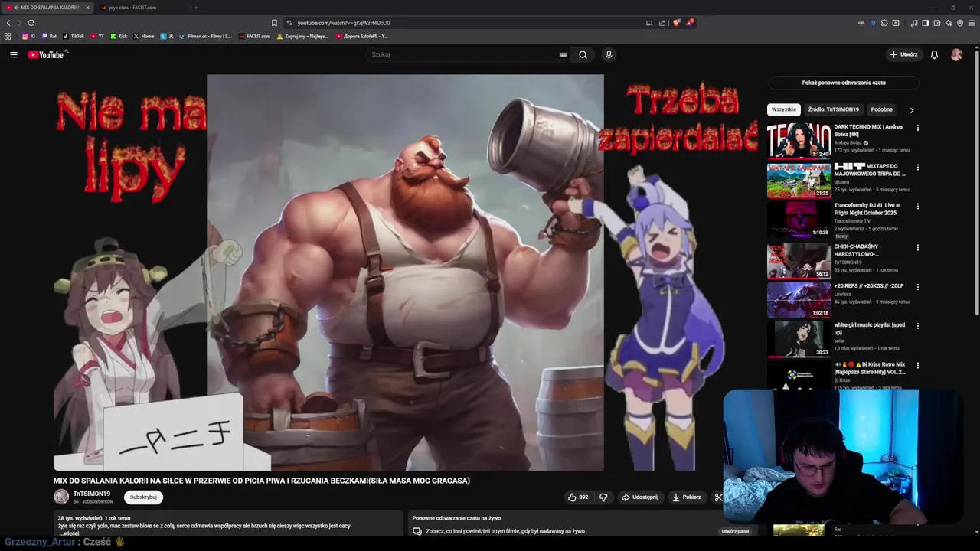Open the YouTube guide hamburger menu
The height and width of the screenshot is (551, 980).
[14, 54]
